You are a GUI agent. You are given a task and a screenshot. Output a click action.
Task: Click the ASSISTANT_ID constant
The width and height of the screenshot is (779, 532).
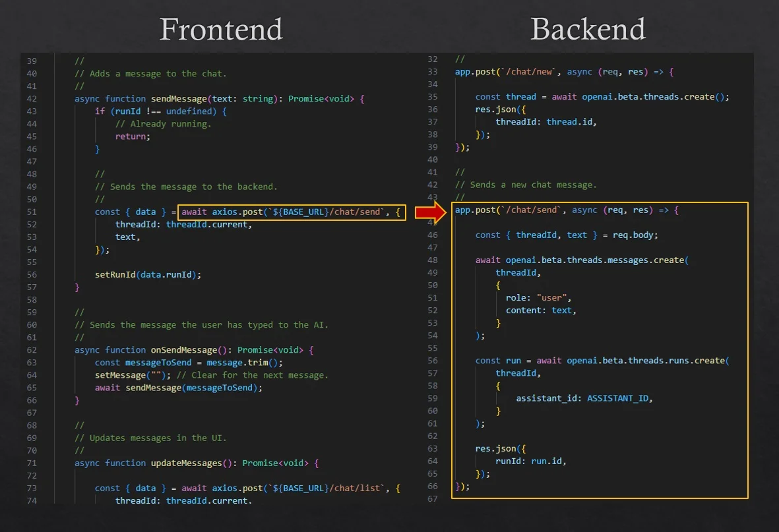tap(619, 398)
